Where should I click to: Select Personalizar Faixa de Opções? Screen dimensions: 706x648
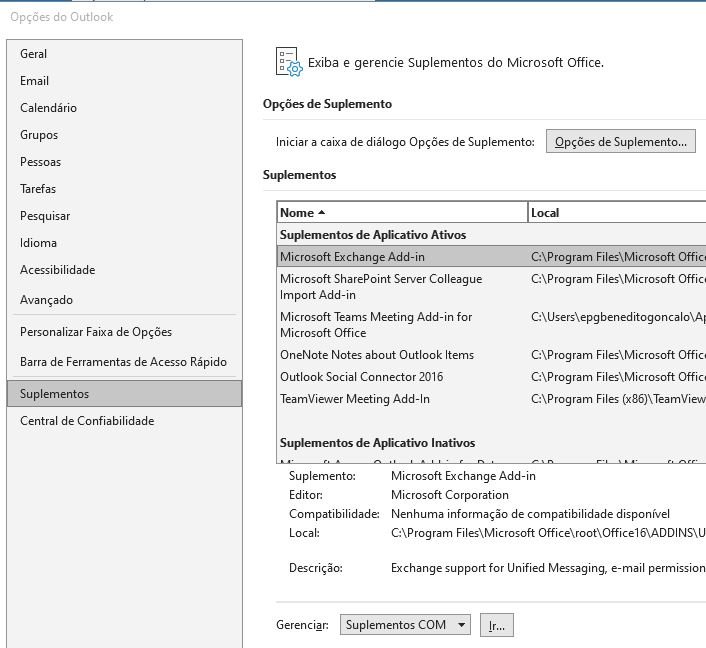(124, 332)
